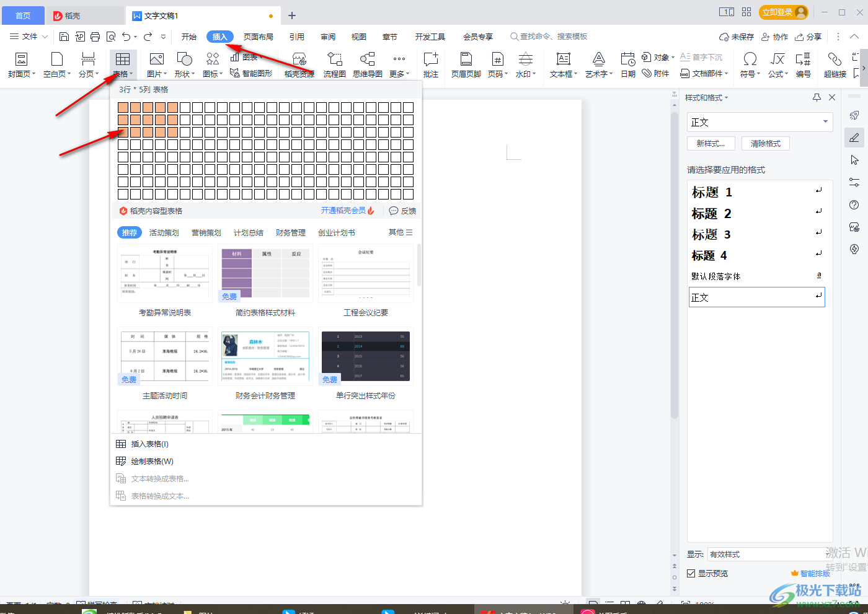Viewport: 868px width, 614px height.
Task: Click the Page Break (分页) icon
Action: (x=89, y=65)
